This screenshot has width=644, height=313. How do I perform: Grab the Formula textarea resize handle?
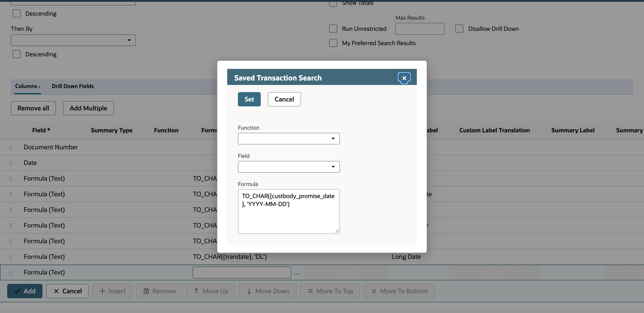[337, 231]
